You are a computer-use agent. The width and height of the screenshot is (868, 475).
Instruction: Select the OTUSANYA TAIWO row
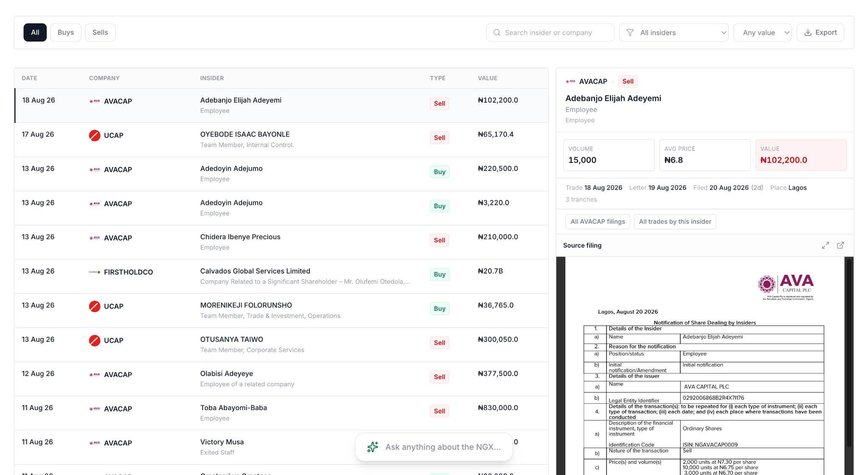(281, 345)
